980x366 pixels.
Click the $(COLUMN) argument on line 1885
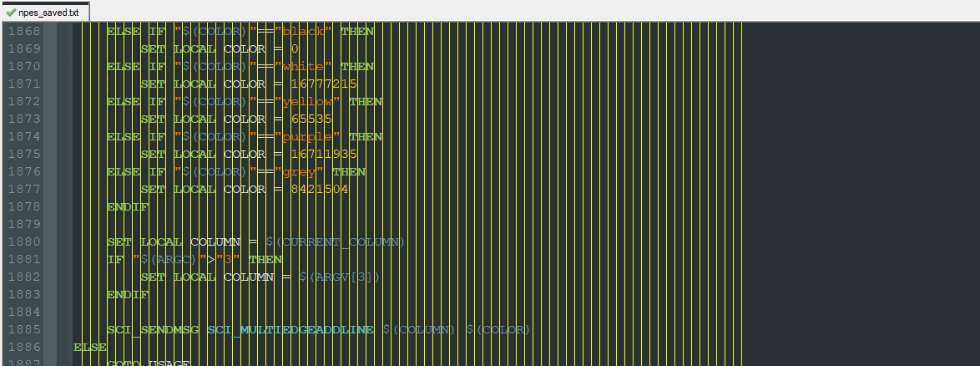pos(419,329)
